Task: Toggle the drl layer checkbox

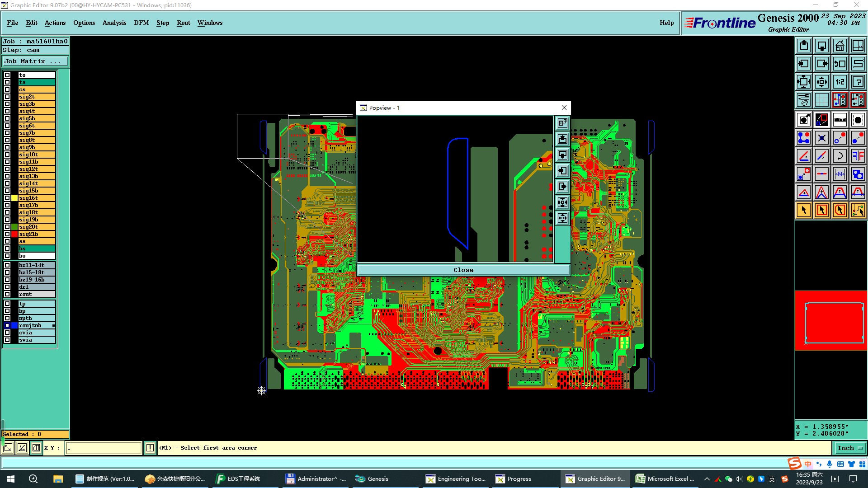Action: tap(7, 287)
